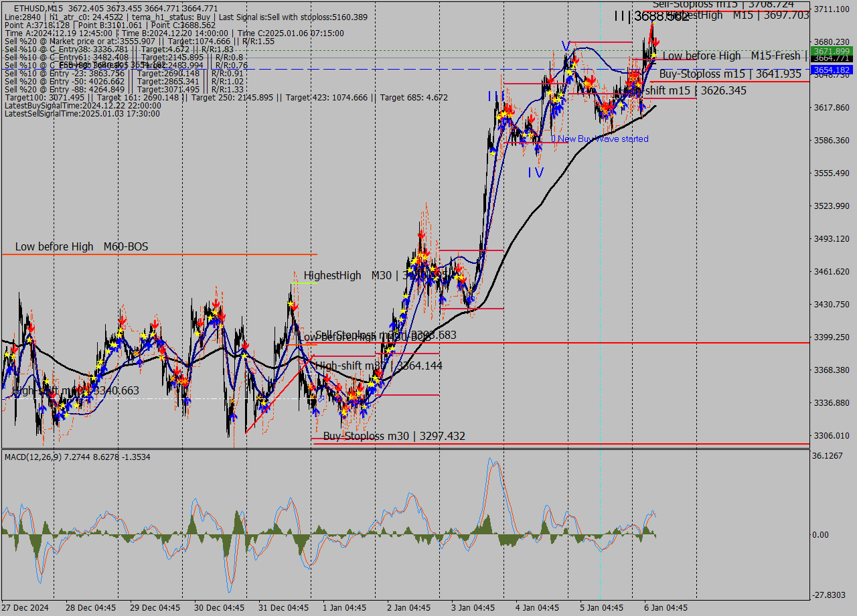
Task: Click the 'Point A:3718.128' info line
Action: (110, 25)
